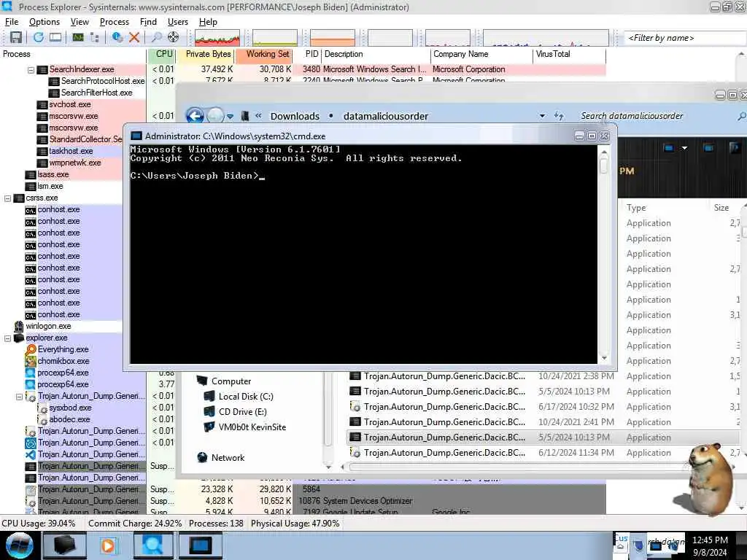Select Network in Explorer navigation pane

coord(228,458)
